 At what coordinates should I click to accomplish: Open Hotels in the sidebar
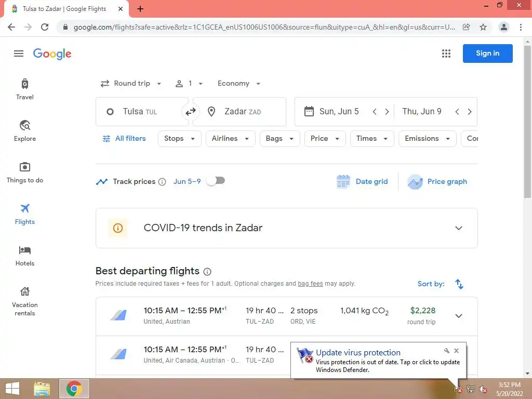(x=25, y=256)
